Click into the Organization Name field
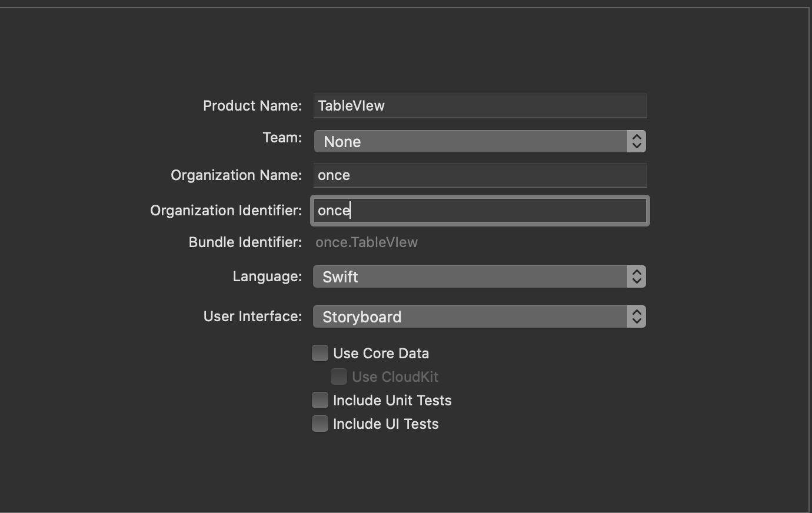The height and width of the screenshot is (513, 812). (480, 175)
